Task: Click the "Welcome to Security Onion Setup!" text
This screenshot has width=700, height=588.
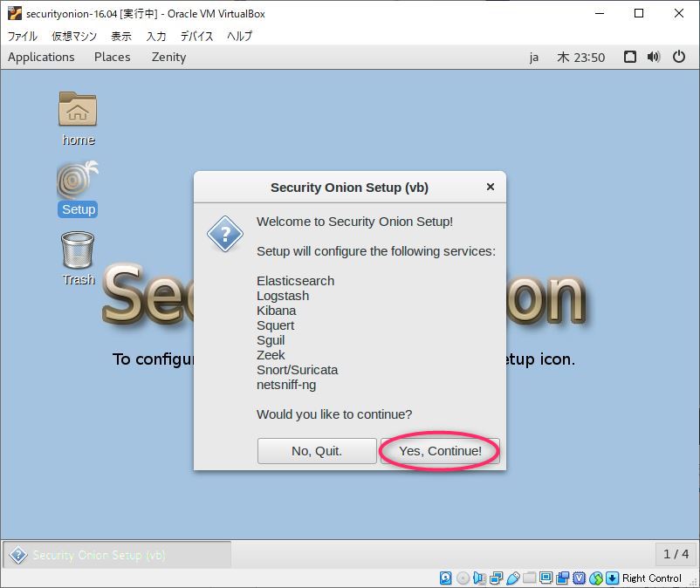Action: point(354,222)
